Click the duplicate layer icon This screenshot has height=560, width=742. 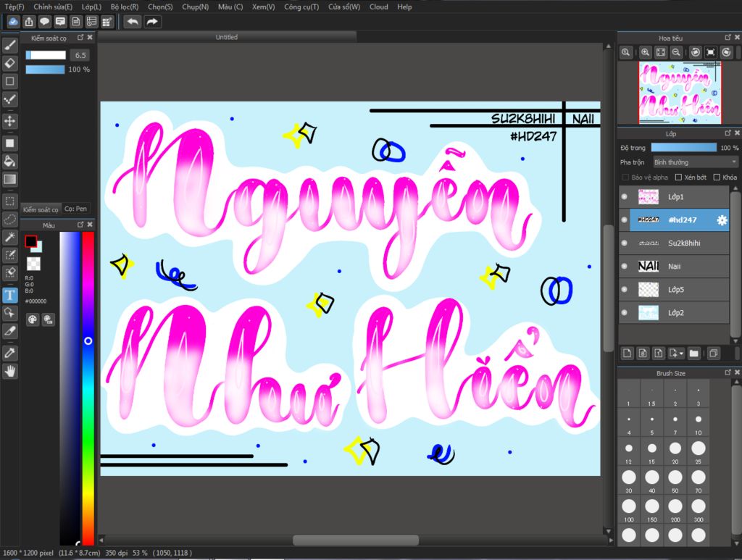(713, 354)
